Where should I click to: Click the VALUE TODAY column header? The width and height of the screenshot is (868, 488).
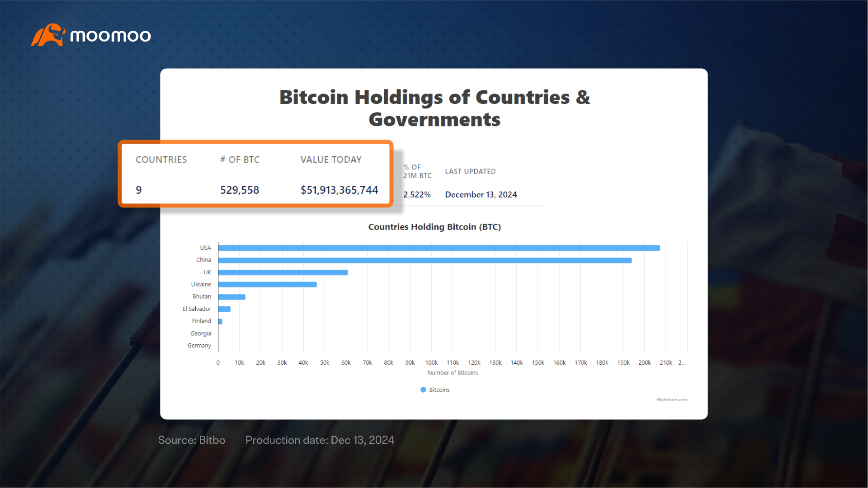click(x=331, y=160)
